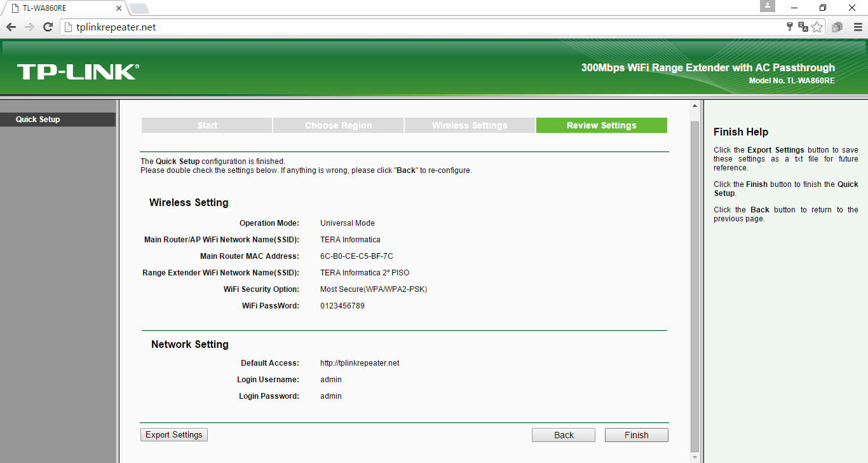Viewport: 868px width, 463px height.
Task: Click the vertical scrollbar thumb
Action: point(695,286)
